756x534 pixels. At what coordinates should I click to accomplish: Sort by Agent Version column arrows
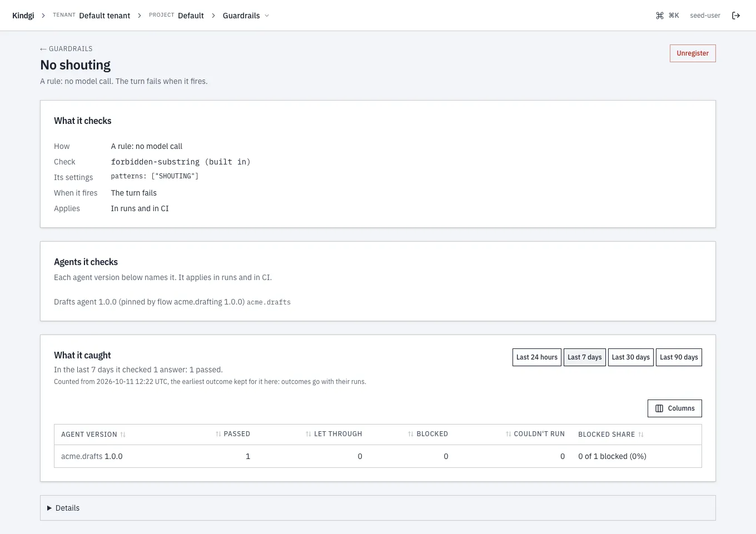(x=123, y=435)
